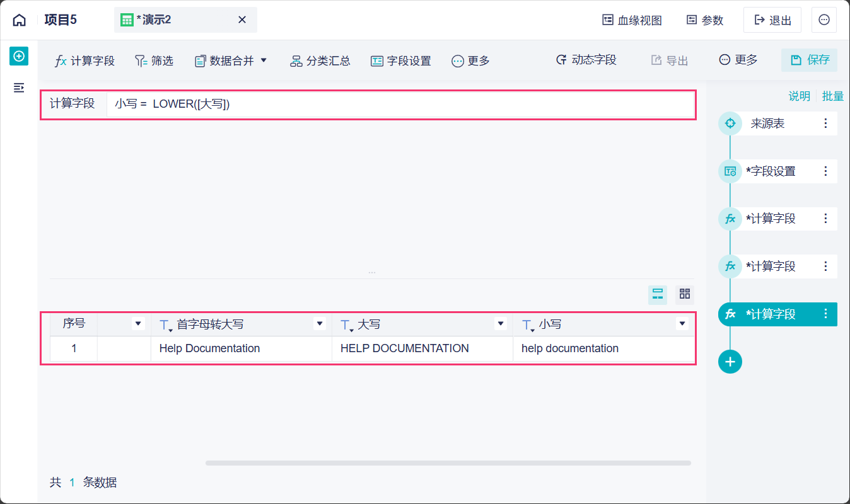Open options menu for *字段设置 step
This screenshot has height=504, width=850.
click(x=826, y=171)
